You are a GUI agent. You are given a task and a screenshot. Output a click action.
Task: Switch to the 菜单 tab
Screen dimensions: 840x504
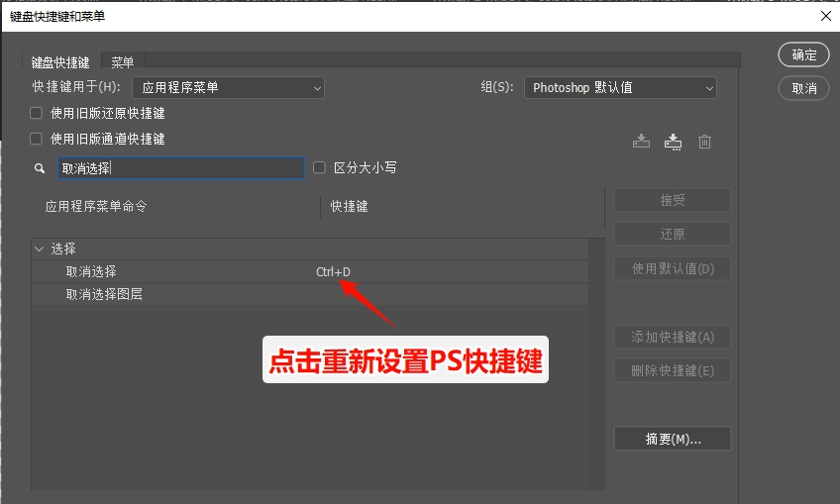[123, 62]
